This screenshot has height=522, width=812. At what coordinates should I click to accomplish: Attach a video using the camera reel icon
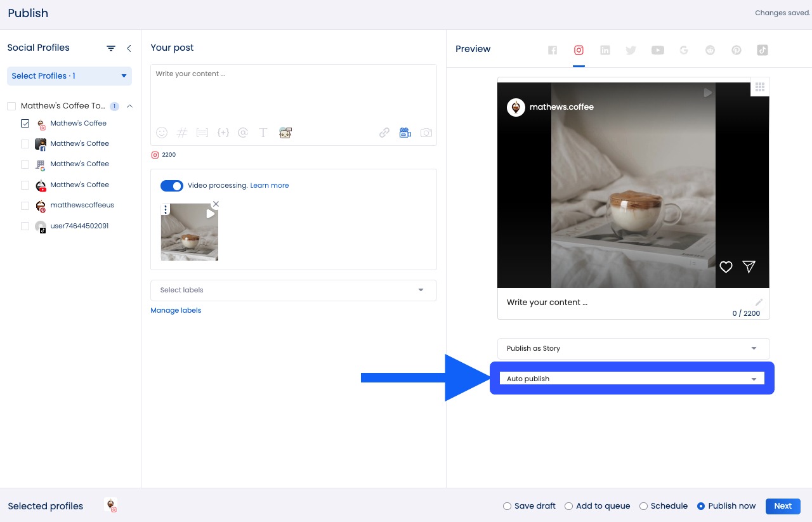[x=405, y=133]
